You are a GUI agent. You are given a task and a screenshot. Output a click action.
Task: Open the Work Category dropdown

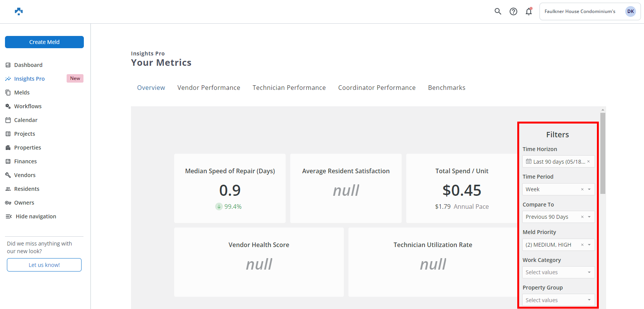pyautogui.click(x=558, y=272)
